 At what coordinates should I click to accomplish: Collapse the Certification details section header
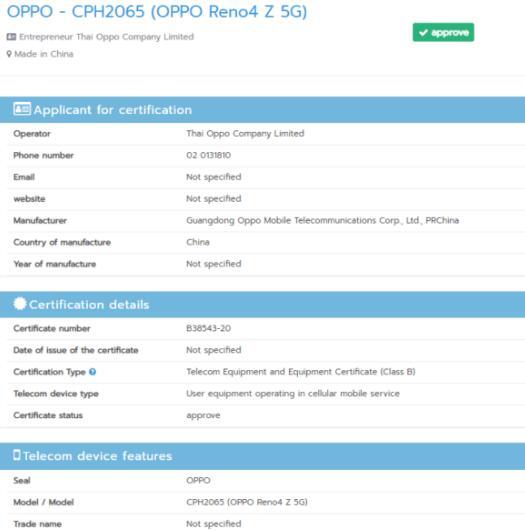click(x=262, y=304)
